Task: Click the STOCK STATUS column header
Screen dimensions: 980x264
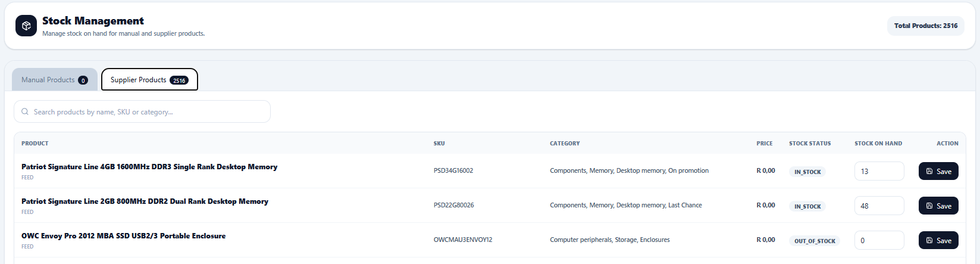Action: click(810, 144)
